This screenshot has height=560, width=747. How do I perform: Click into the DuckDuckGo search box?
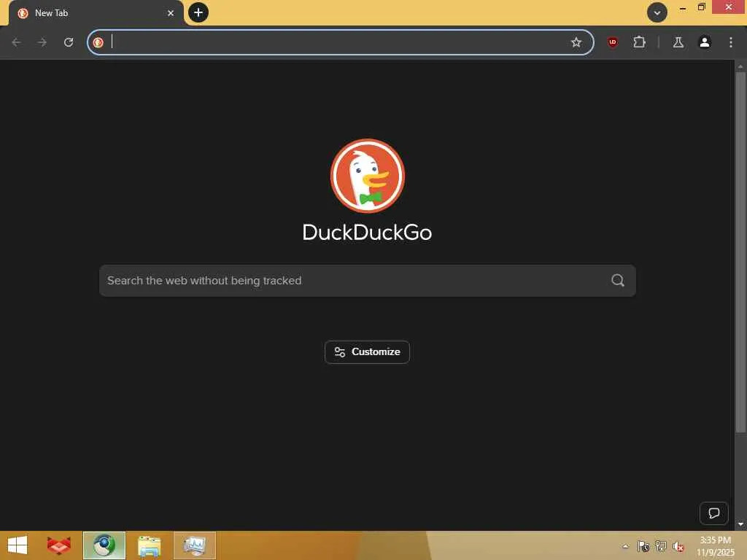tap(368, 281)
